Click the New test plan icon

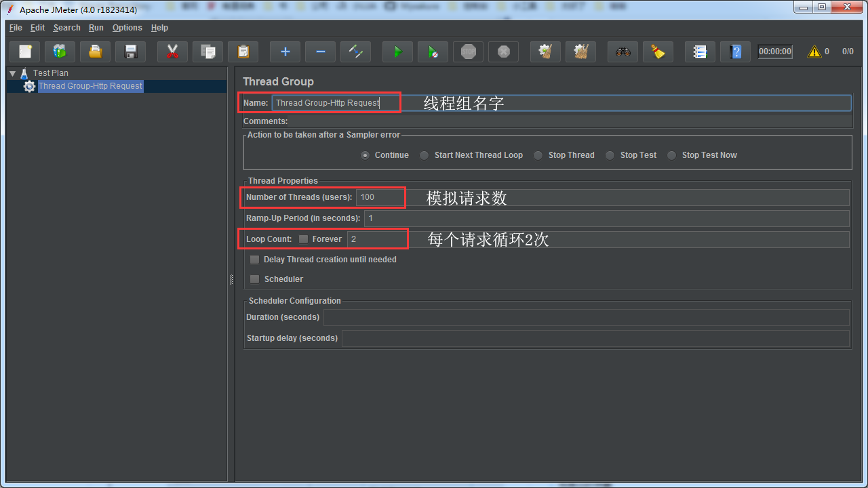(25, 52)
